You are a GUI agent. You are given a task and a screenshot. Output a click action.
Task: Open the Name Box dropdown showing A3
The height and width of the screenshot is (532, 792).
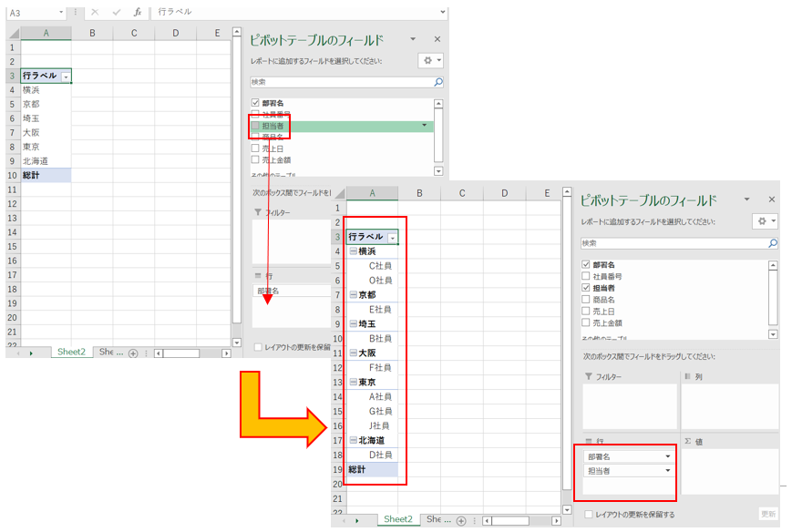61,13
